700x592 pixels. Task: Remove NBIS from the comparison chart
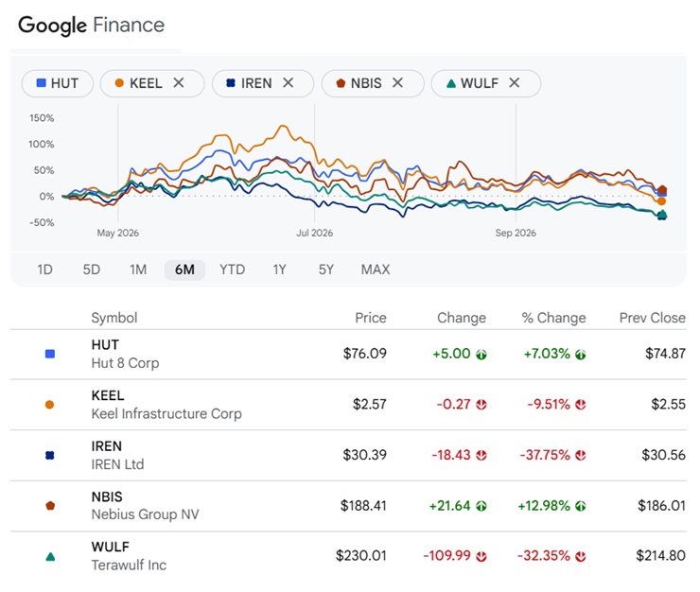[x=397, y=82]
